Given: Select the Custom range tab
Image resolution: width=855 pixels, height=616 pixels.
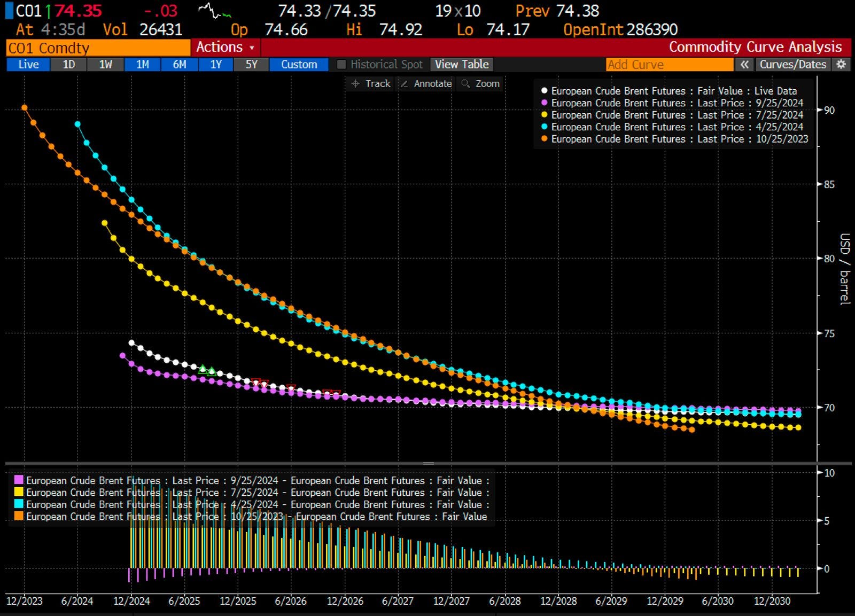Looking at the screenshot, I should click(x=299, y=64).
